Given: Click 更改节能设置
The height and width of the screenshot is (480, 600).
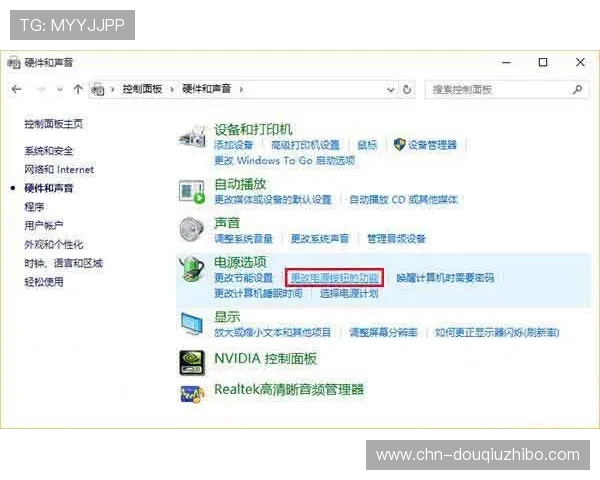Looking at the screenshot, I should 243,278.
